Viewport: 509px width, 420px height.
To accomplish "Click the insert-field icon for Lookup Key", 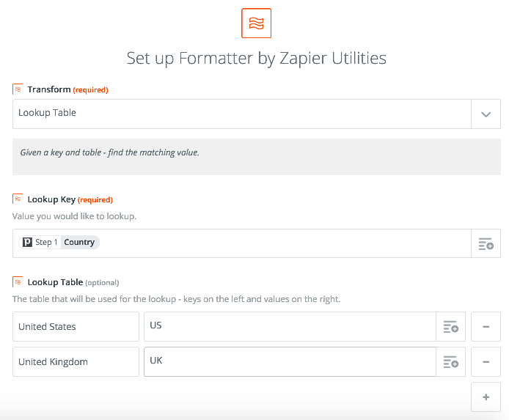I will click(x=486, y=243).
